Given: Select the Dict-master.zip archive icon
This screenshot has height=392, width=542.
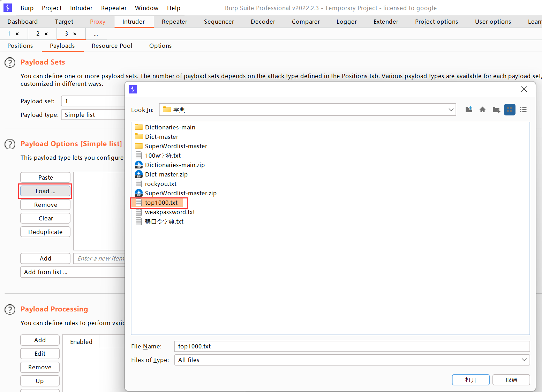Looking at the screenshot, I should (x=139, y=174).
